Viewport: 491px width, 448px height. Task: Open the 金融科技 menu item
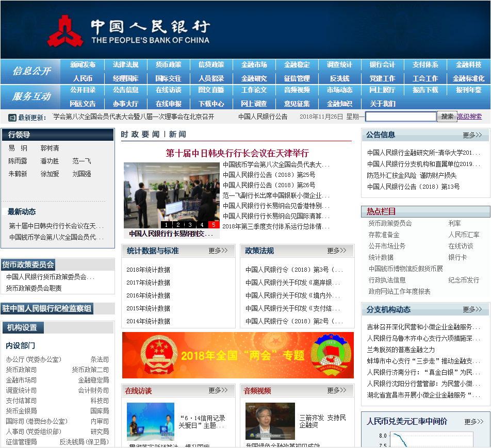tap(468, 65)
